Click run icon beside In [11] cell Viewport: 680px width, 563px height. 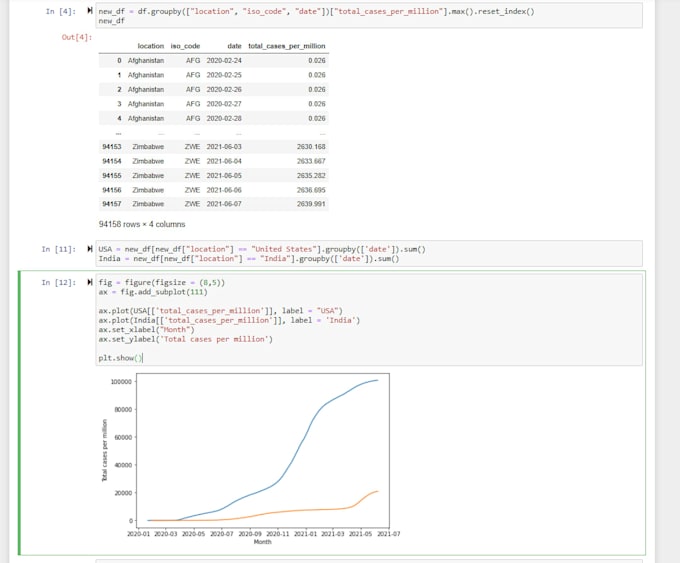pyautogui.click(x=91, y=248)
